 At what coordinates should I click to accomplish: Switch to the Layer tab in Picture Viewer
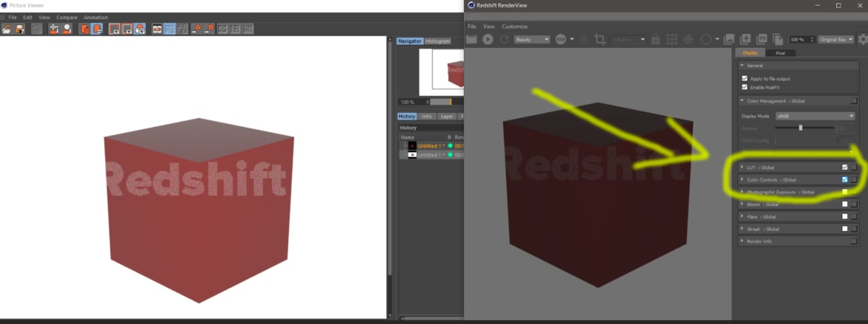click(x=447, y=117)
